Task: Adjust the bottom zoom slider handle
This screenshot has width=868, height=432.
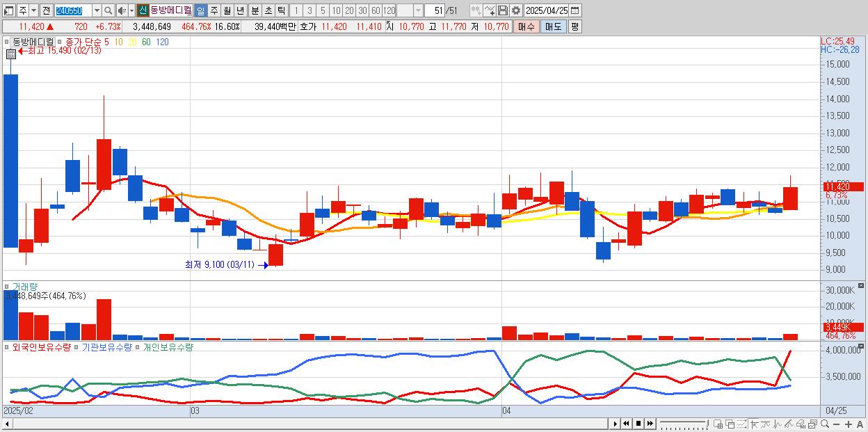Action: (x=707, y=423)
